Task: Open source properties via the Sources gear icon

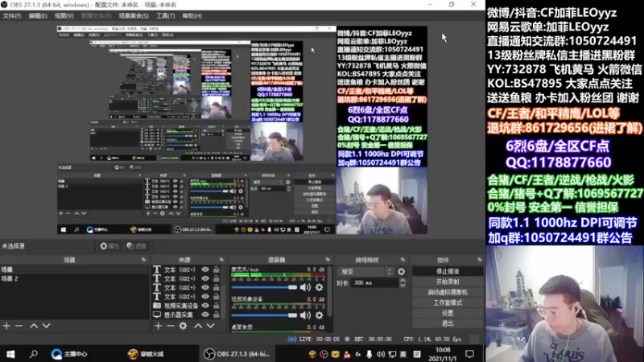Action: pyautogui.click(x=184, y=326)
